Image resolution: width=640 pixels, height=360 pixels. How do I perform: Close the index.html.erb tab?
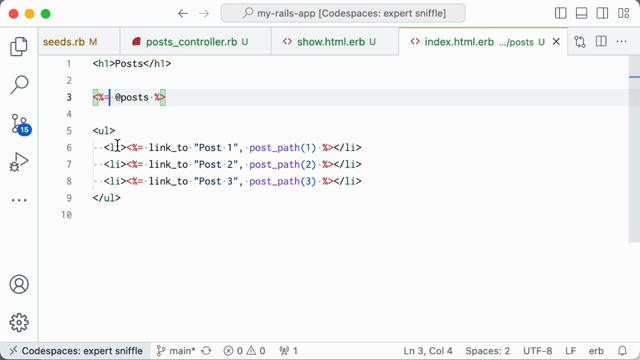click(556, 42)
